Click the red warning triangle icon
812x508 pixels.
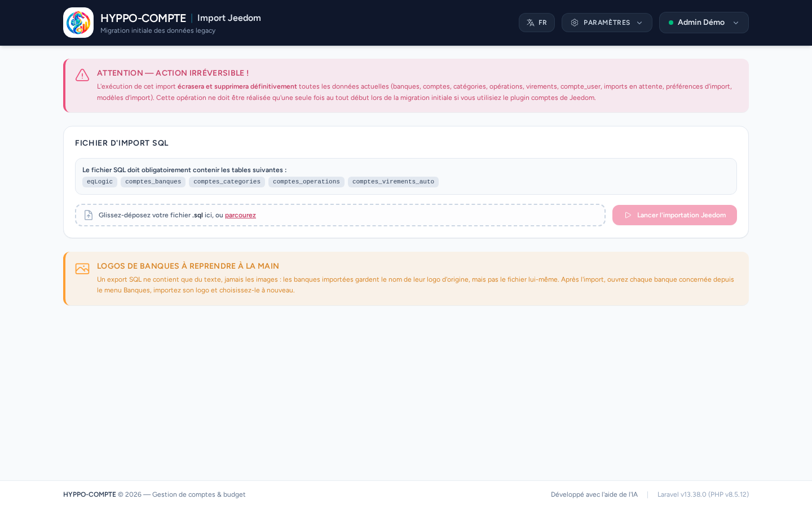click(x=82, y=75)
